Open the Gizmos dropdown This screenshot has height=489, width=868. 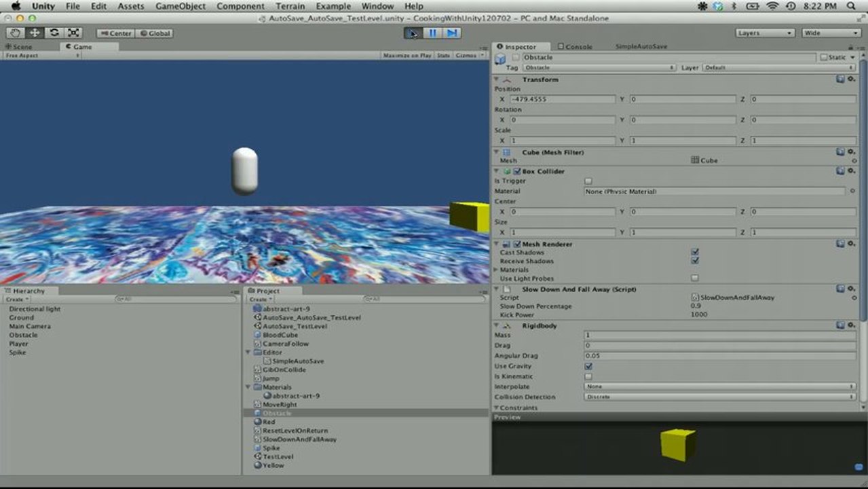470,55
